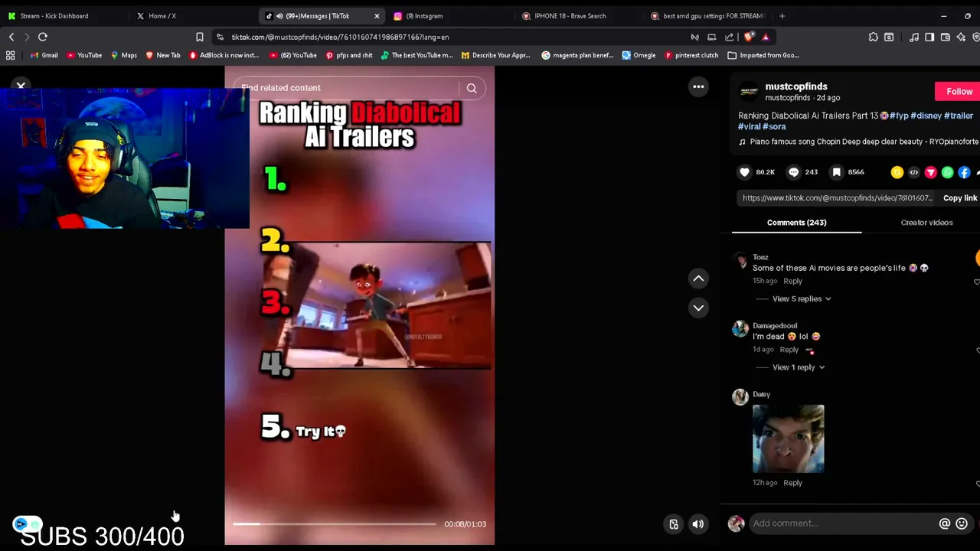The image size is (980, 551).
Task: Open the Extensions puzzle icon
Action: pyautogui.click(x=873, y=37)
